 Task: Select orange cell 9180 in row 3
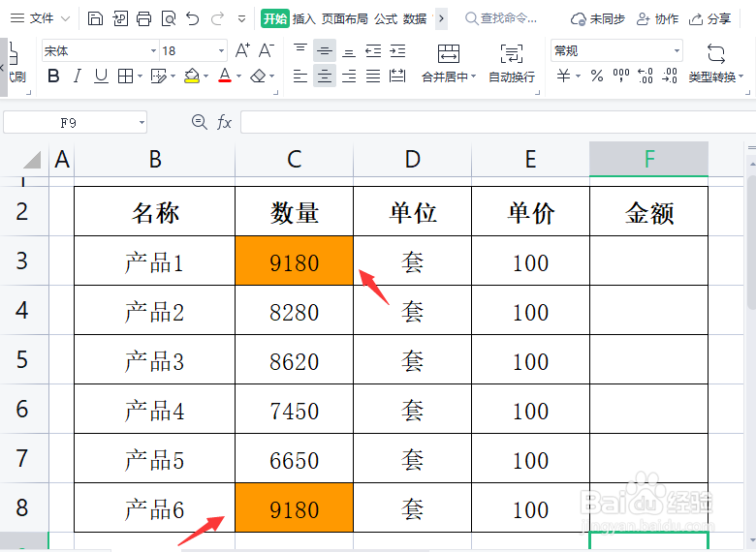point(294,261)
